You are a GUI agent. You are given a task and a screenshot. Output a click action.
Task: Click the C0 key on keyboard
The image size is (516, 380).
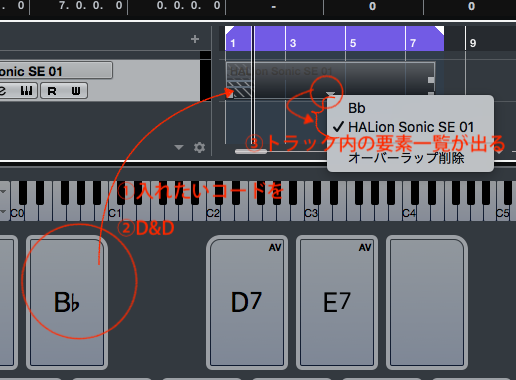point(17,213)
